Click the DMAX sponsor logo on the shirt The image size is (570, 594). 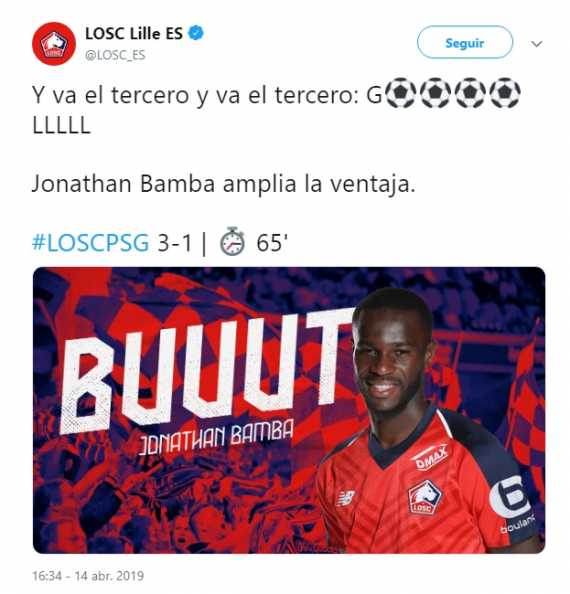click(430, 458)
